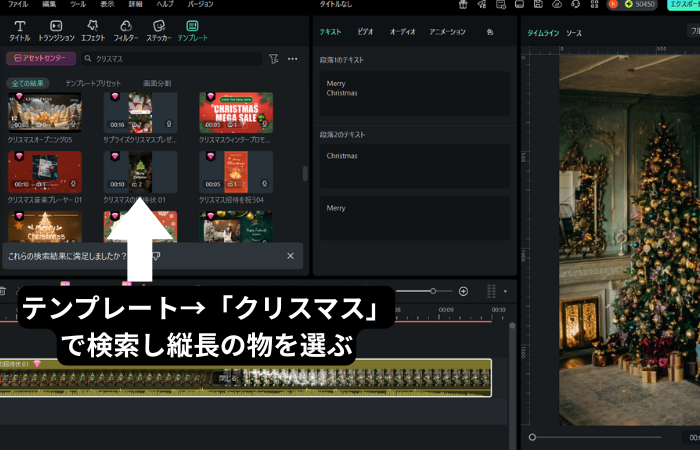Image resolution: width=700 pixels, height=450 pixels.
Task: Click the 段落1のテキスト label
Action: (x=342, y=60)
